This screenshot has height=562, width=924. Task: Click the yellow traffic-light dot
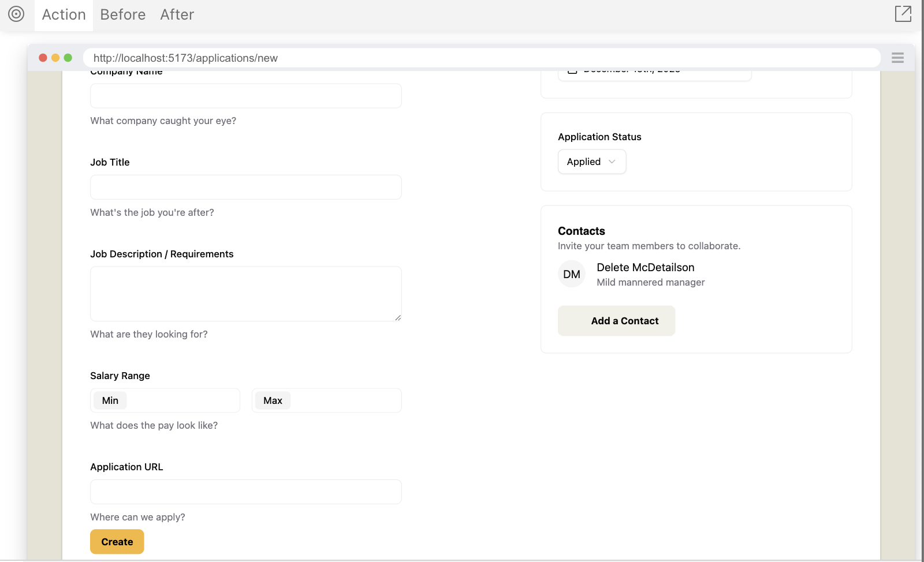pos(55,58)
